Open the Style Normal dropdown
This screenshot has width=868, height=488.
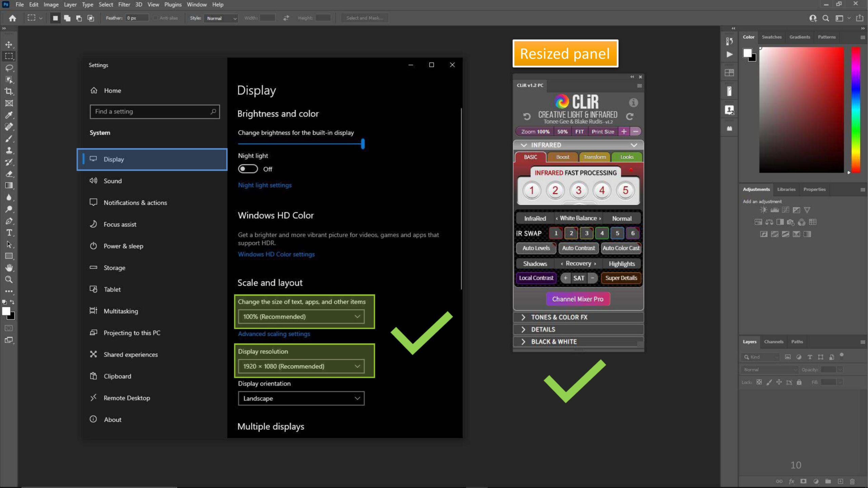click(x=221, y=18)
